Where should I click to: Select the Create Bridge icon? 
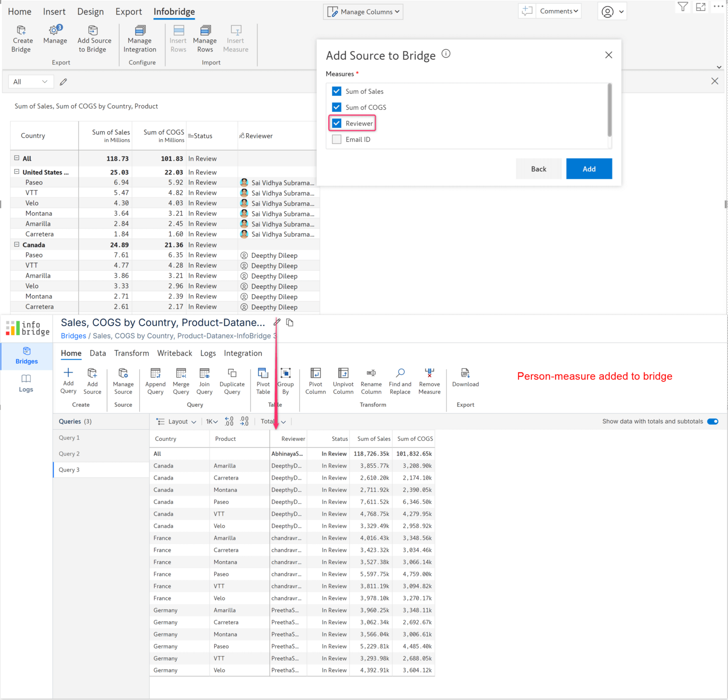click(21, 38)
